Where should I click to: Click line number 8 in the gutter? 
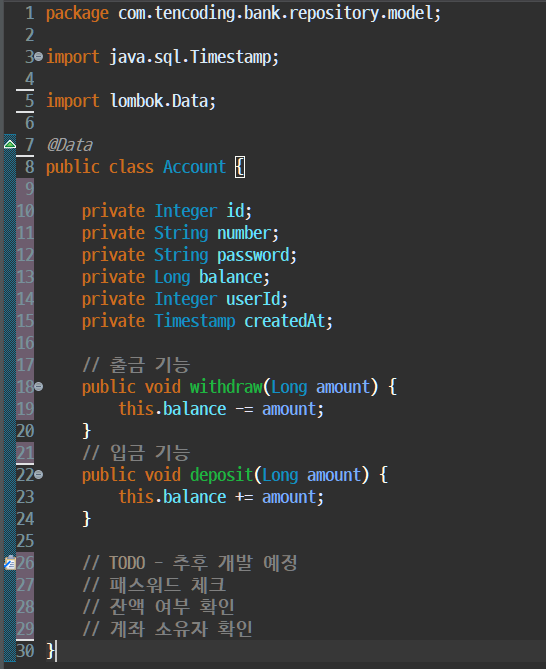[x=29, y=167]
